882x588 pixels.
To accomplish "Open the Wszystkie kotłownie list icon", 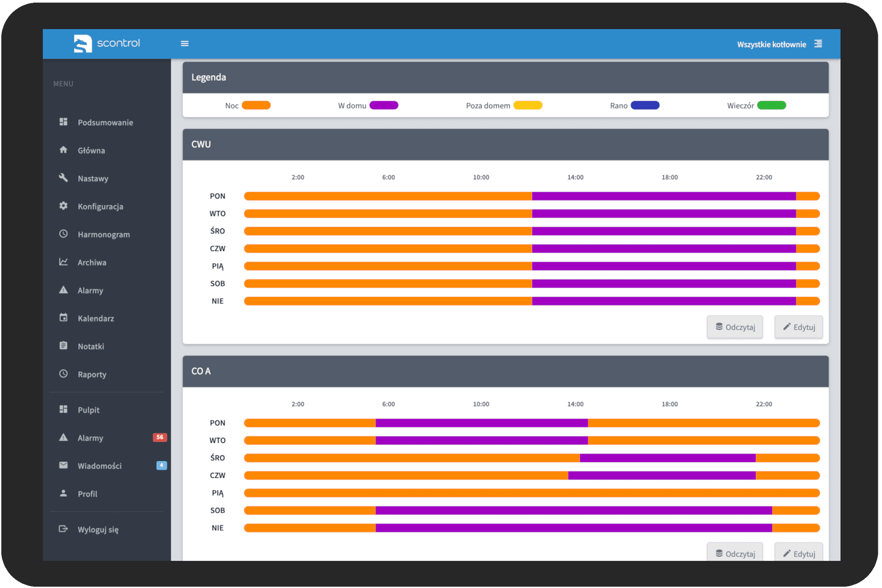I will [818, 44].
